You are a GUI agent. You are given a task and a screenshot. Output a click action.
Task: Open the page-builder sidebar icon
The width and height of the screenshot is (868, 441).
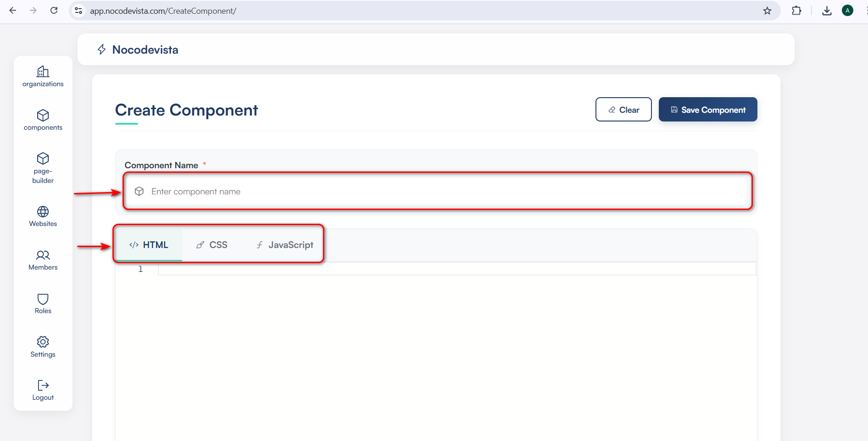point(43,159)
